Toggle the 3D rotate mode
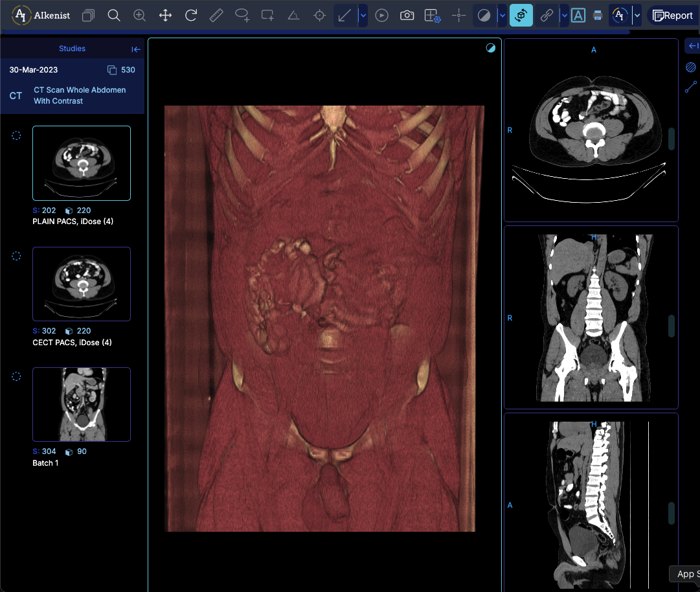This screenshot has height=592, width=700. click(521, 15)
